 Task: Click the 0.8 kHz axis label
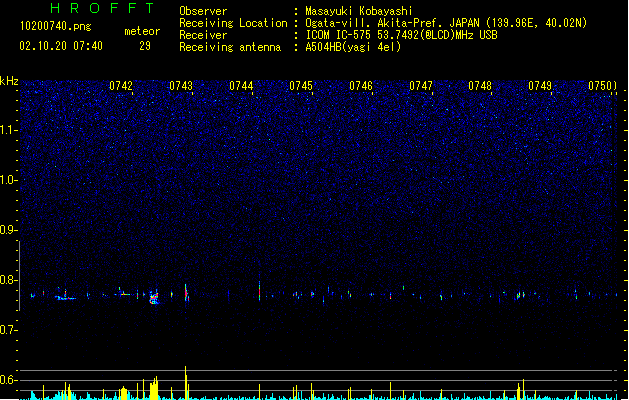8,280
